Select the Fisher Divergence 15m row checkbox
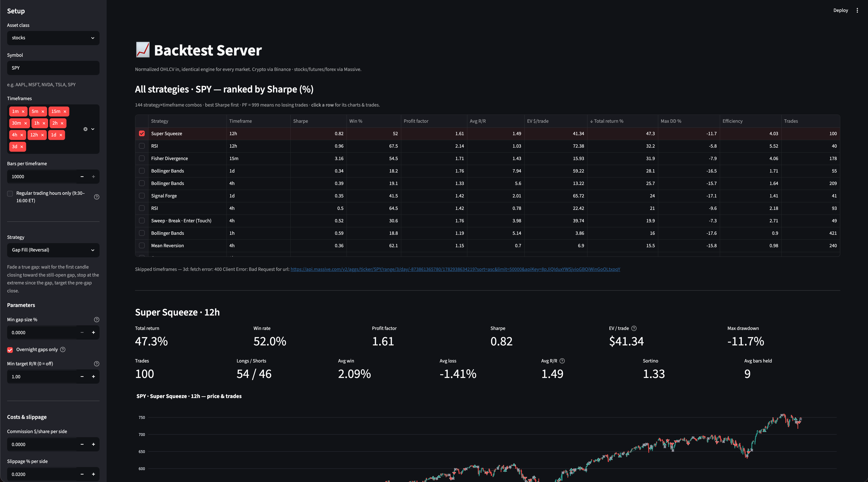This screenshot has height=482, width=868. 142,158
